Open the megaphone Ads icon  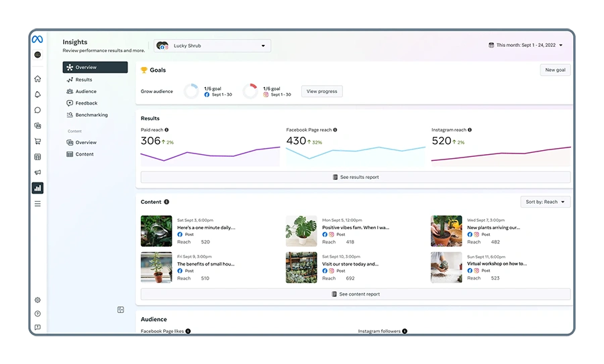tap(38, 172)
